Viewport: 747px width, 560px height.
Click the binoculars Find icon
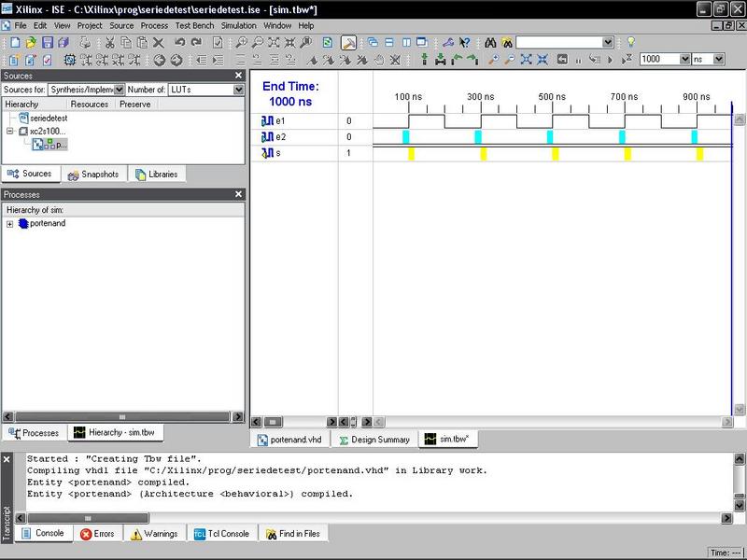tap(490, 43)
